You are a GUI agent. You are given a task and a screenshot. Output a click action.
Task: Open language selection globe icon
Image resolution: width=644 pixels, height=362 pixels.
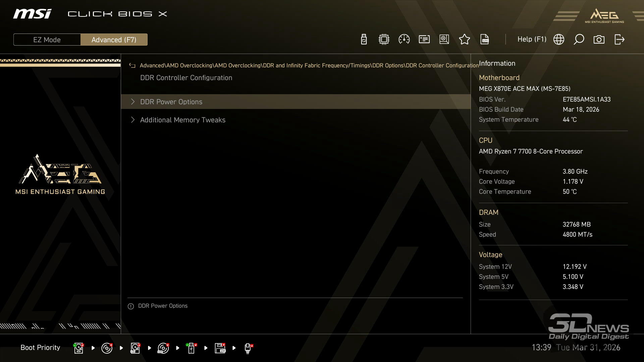point(558,40)
